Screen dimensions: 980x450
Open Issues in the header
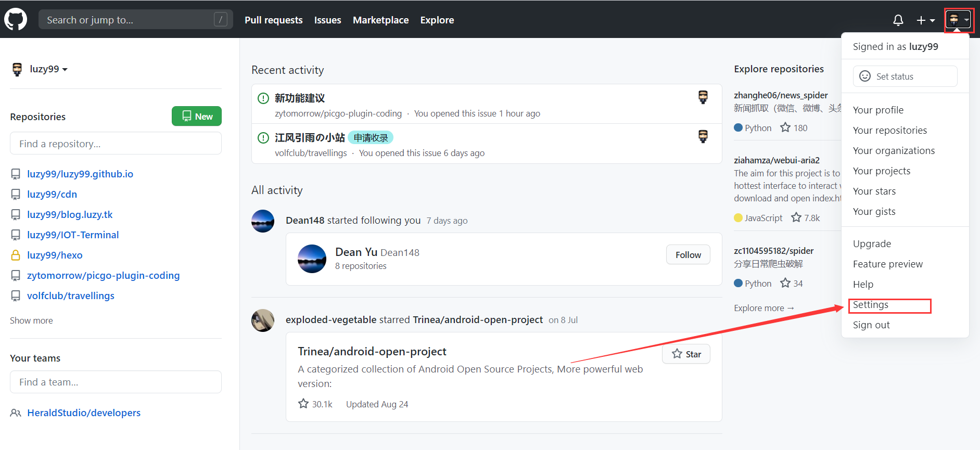coord(328,20)
